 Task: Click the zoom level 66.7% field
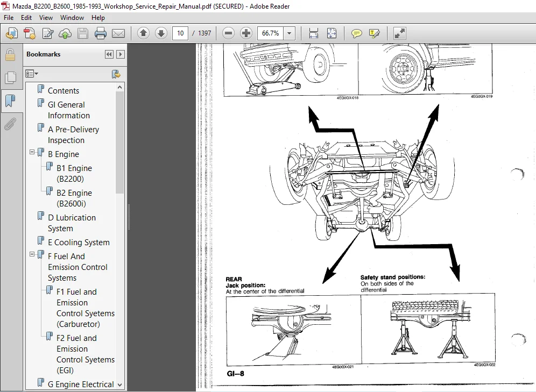270,33
